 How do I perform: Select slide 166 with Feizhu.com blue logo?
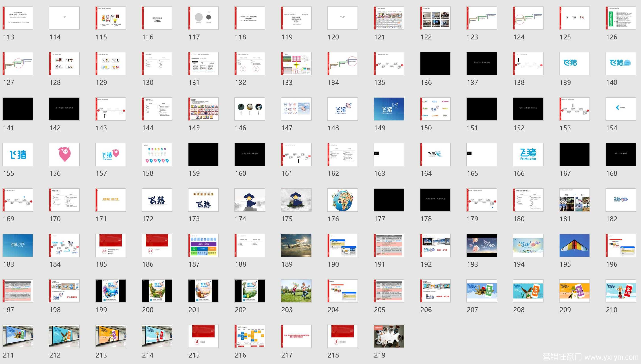coord(528,155)
